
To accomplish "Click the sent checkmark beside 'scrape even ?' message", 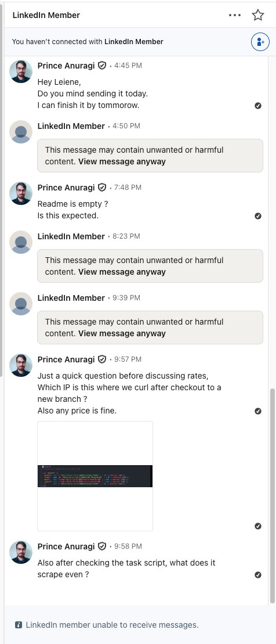I will [x=258, y=575].
